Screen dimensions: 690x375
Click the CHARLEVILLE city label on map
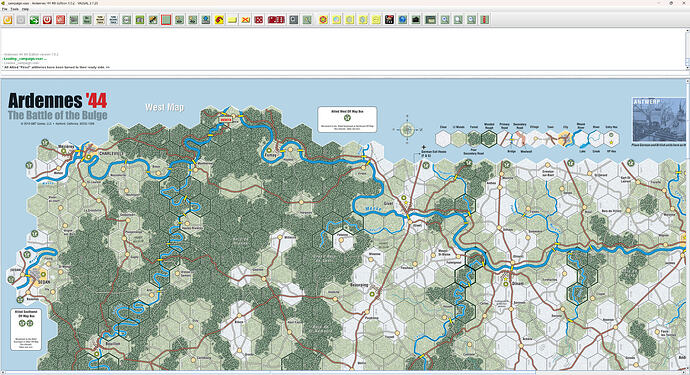tap(111, 154)
